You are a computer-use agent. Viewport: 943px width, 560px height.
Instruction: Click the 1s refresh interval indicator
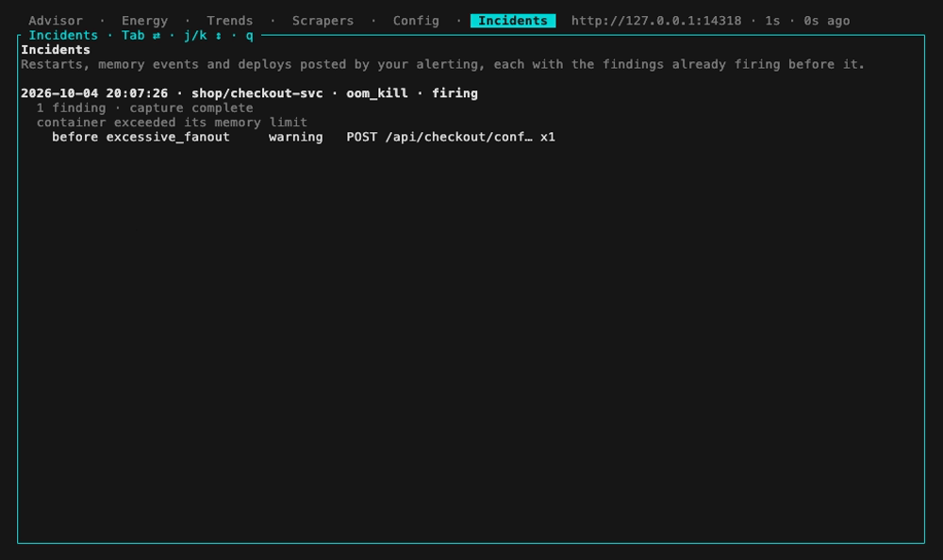click(x=772, y=21)
